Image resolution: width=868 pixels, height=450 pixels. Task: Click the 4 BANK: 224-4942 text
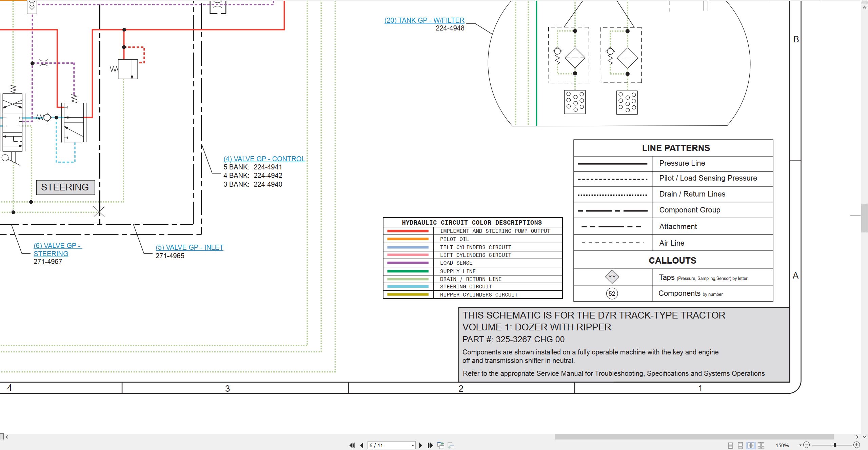[253, 176]
